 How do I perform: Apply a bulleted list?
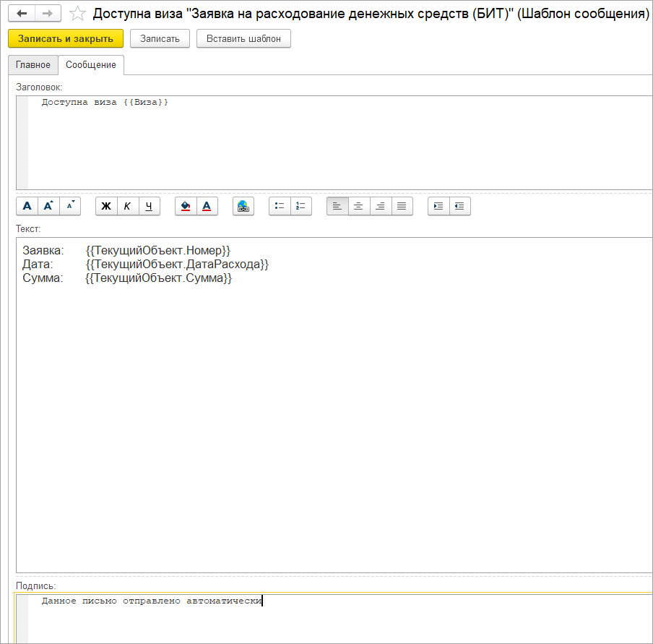click(x=280, y=206)
